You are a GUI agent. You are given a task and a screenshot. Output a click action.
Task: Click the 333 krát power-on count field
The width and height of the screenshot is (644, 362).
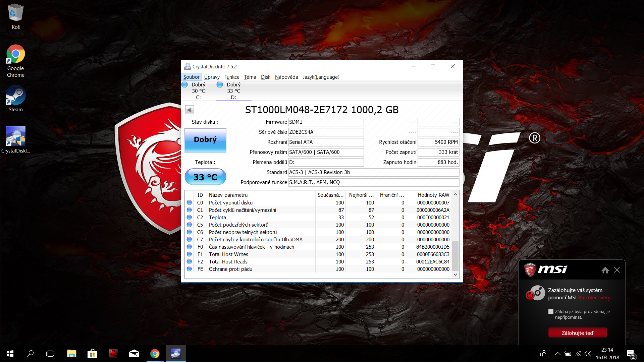coord(438,152)
